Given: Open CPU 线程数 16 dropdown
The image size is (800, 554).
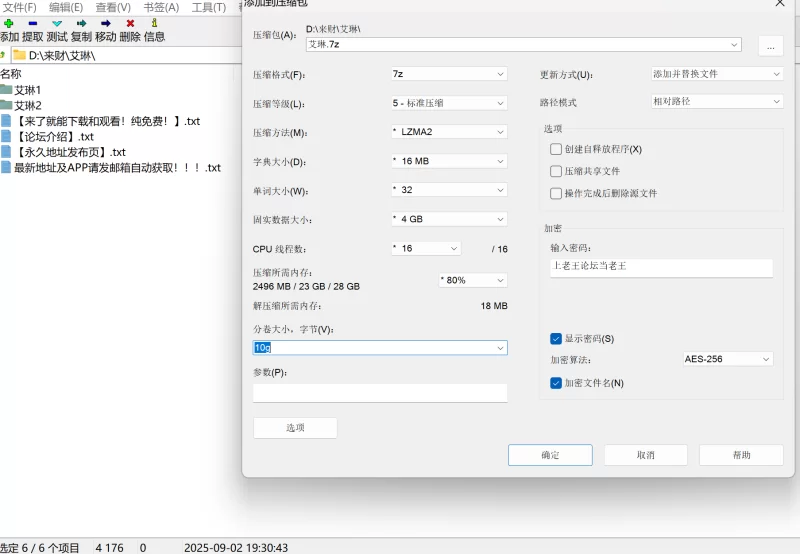Looking at the screenshot, I should 426,248.
